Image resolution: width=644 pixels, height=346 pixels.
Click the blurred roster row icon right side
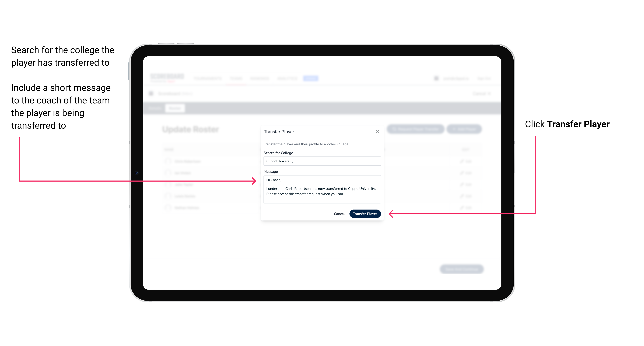465,161
